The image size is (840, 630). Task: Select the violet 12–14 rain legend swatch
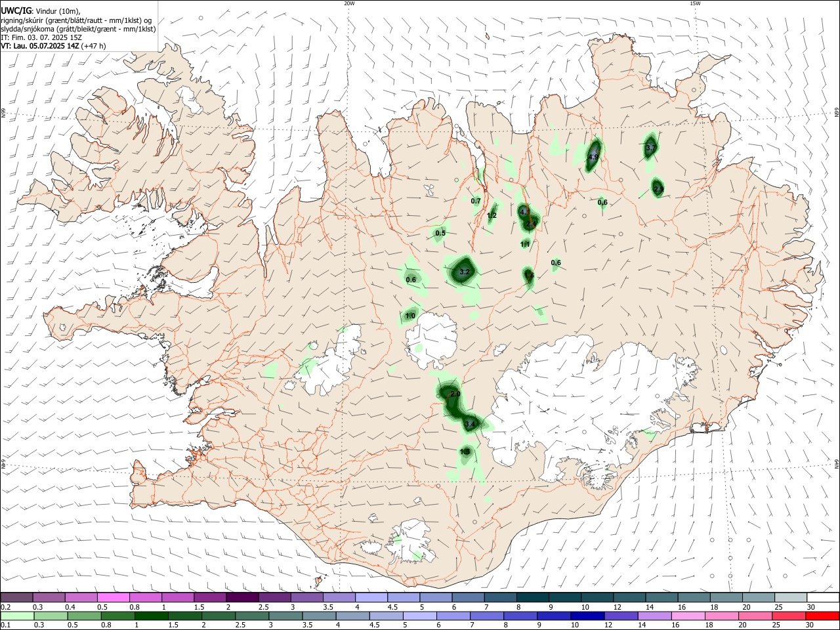click(621, 616)
